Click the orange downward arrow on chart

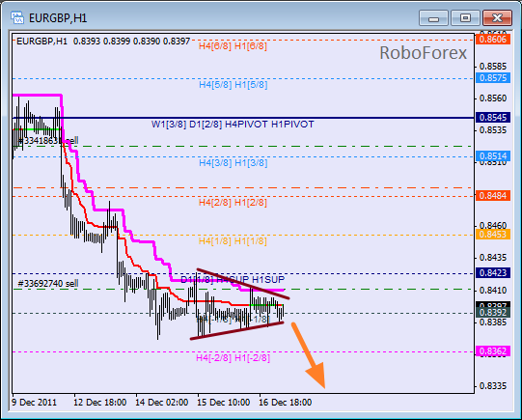coord(310,355)
